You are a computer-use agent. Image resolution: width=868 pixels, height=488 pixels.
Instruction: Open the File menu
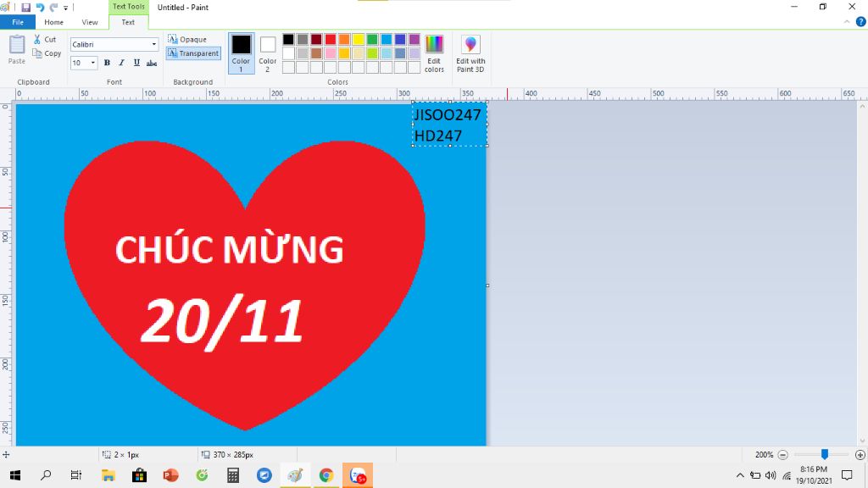tap(18, 22)
